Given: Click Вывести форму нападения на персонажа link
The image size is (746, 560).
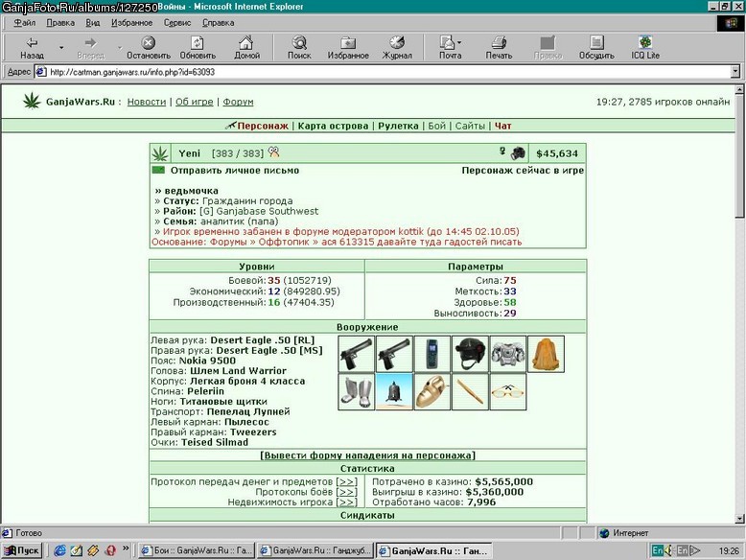Looking at the screenshot, I should tap(367, 455).
